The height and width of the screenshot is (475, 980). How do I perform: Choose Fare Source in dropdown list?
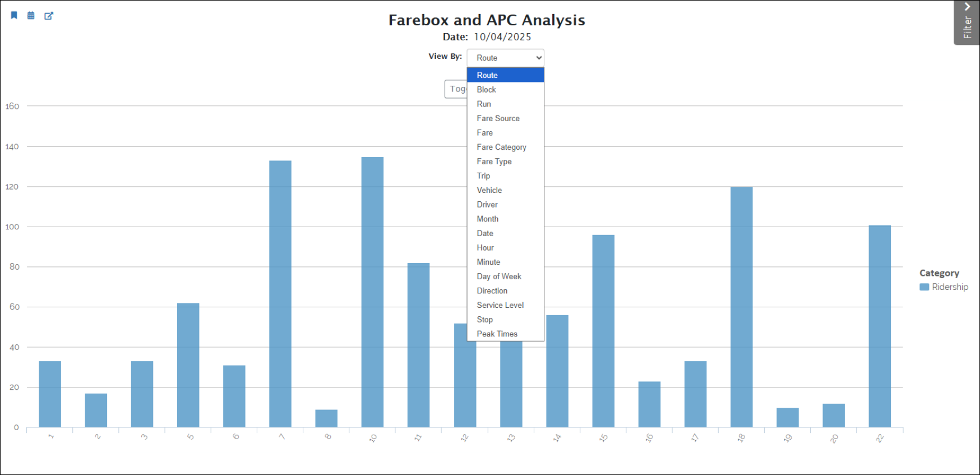pos(498,118)
